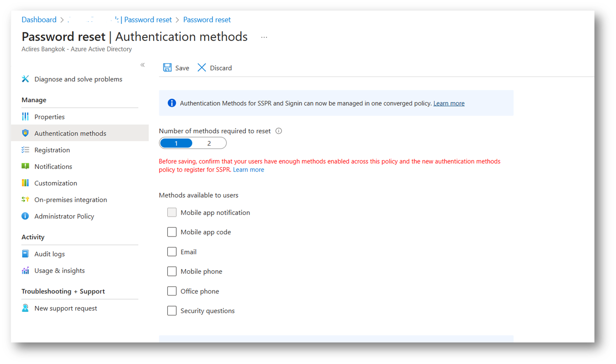Enable Security questions for users
The image size is (616, 364).
point(171,311)
